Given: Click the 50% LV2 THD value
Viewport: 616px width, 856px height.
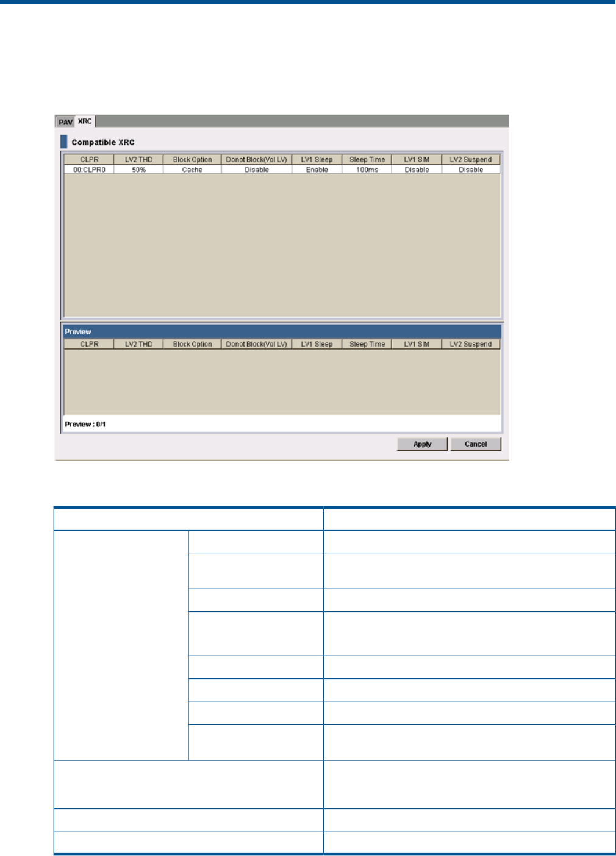Looking at the screenshot, I should pos(138,170).
